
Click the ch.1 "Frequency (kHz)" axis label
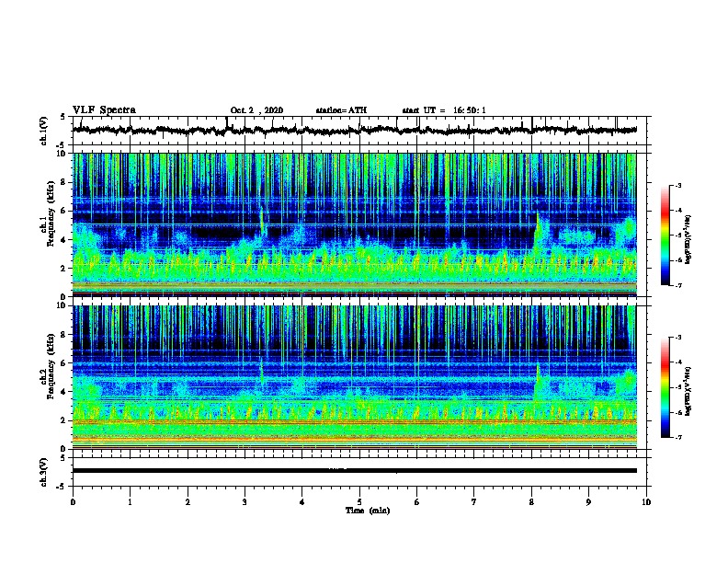point(51,214)
